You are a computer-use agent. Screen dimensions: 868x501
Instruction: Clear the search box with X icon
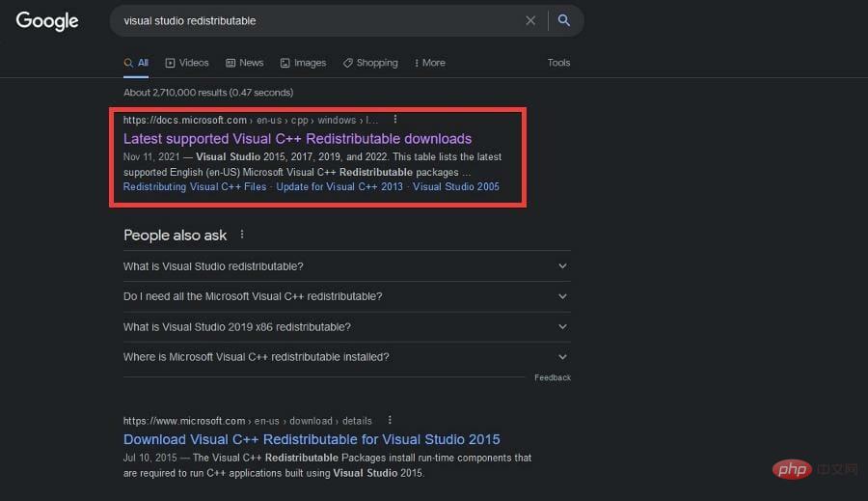click(530, 20)
